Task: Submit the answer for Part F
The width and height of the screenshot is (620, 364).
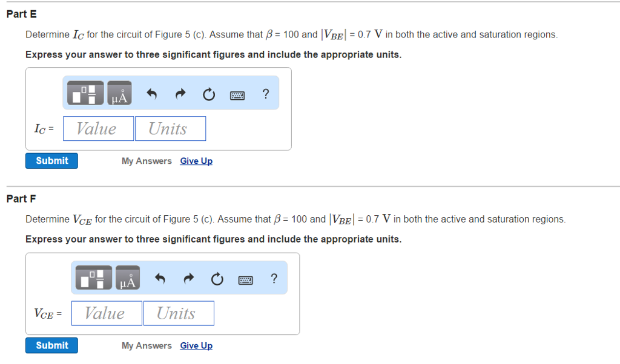Action: pyautogui.click(x=51, y=345)
